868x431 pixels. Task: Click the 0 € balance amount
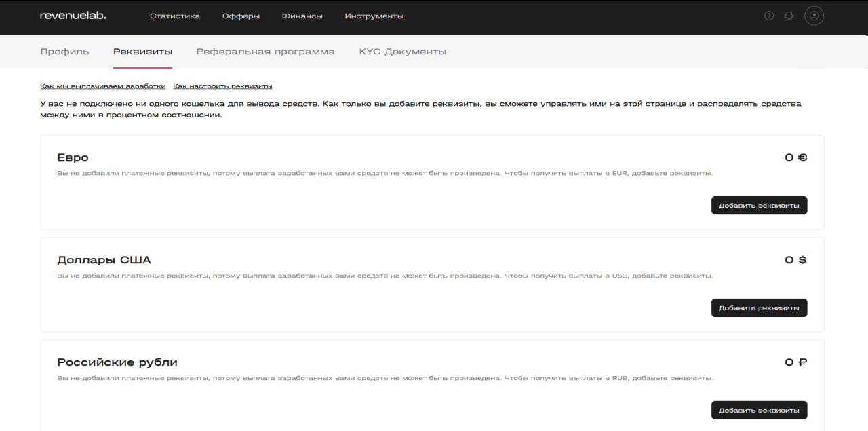click(x=795, y=157)
